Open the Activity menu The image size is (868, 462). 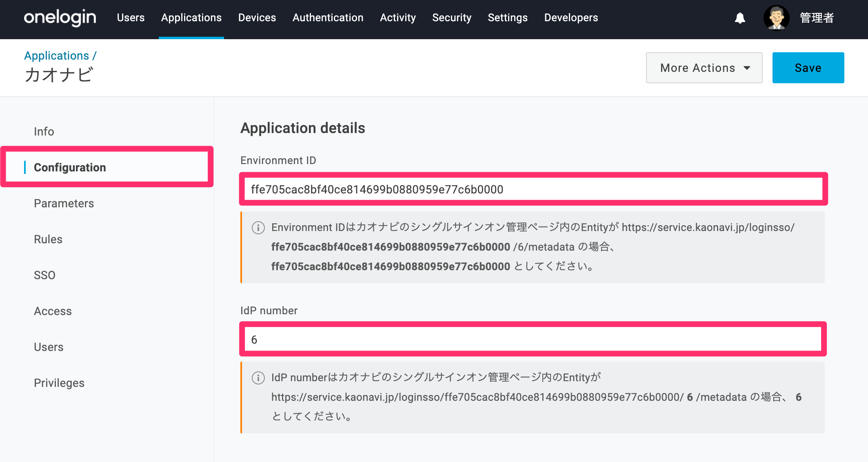(398, 18)
